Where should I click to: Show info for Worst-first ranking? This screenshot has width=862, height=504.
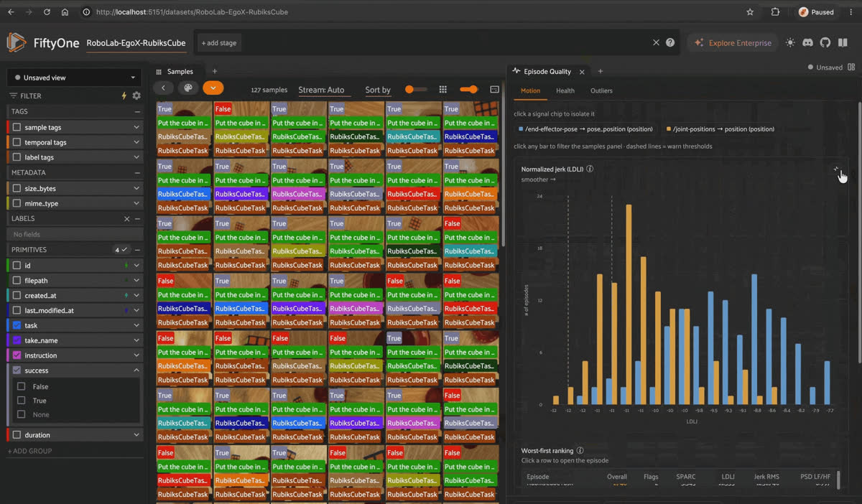580,451
